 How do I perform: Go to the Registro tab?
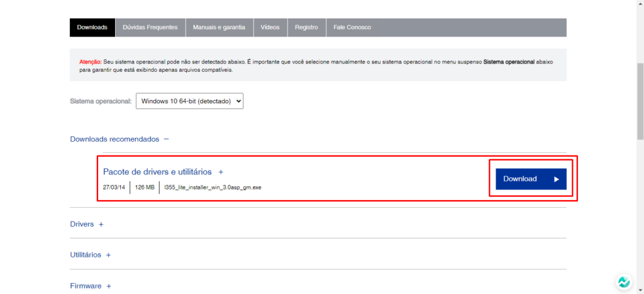tap(306, 28)
